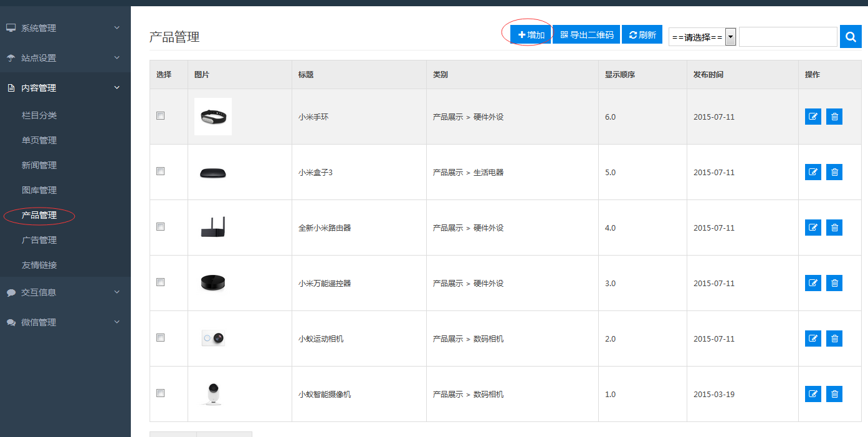Click the search keyword input field
Screen dimensions: 868x437
tap(788, 37)
